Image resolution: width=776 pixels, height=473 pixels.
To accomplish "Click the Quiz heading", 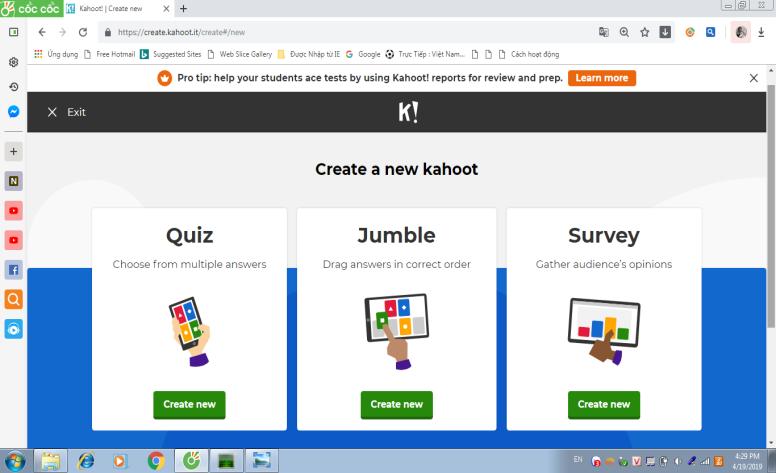I will (x=190, y=236).
